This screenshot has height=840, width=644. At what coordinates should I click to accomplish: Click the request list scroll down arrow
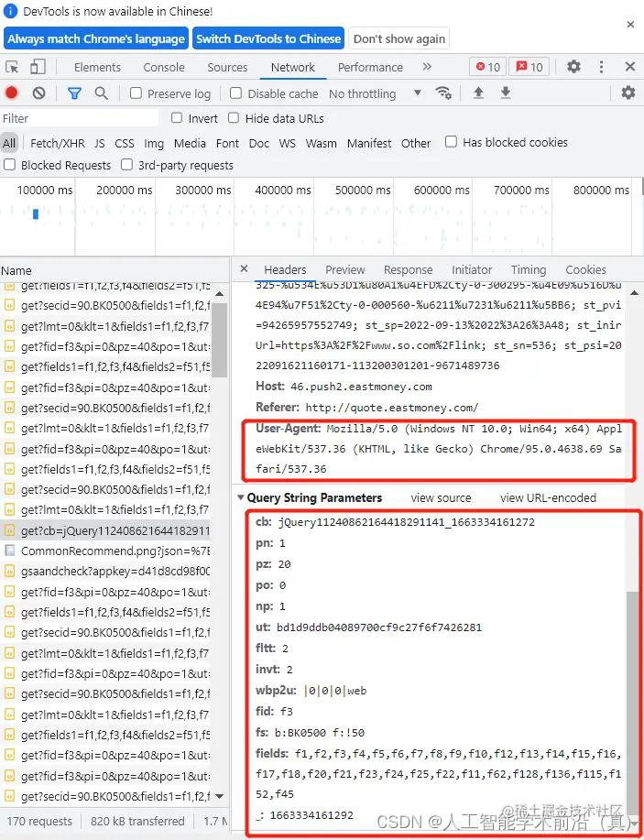[x=219, y=797]
